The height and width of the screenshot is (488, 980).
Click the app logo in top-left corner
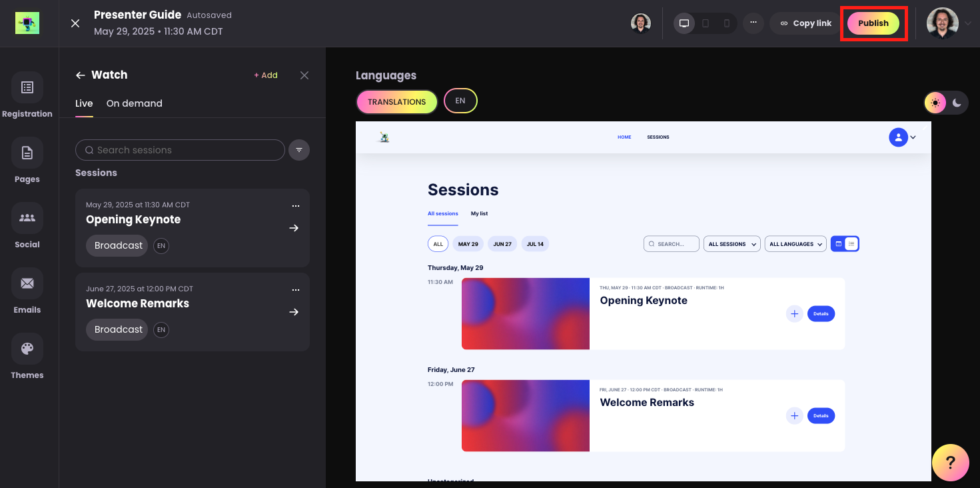click(x=27, y=23)
